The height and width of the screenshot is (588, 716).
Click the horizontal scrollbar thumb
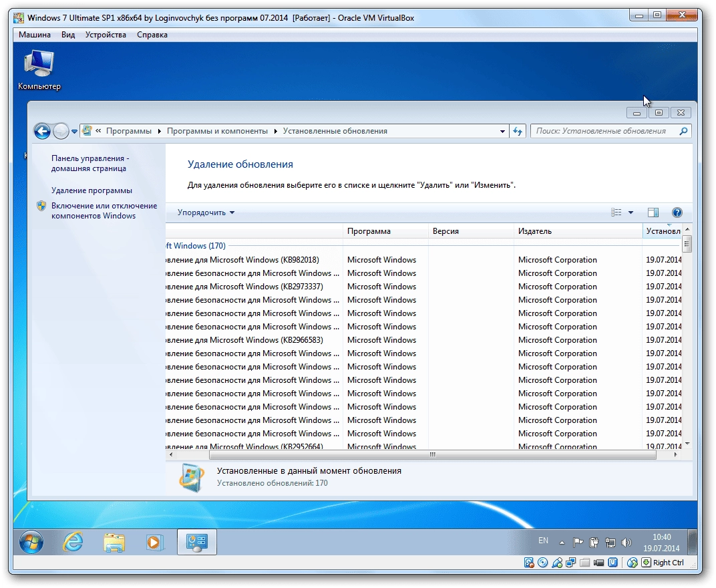pyautogui.click(x=432, y=454)
